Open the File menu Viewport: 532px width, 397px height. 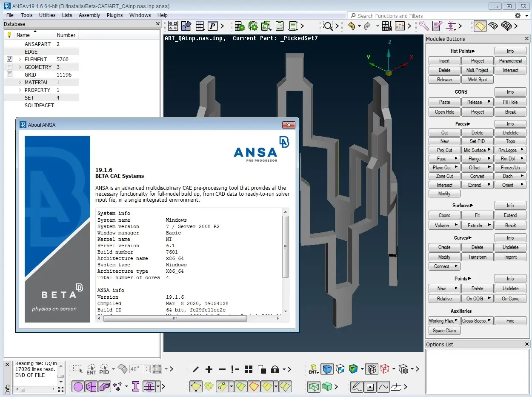point(10,15)
